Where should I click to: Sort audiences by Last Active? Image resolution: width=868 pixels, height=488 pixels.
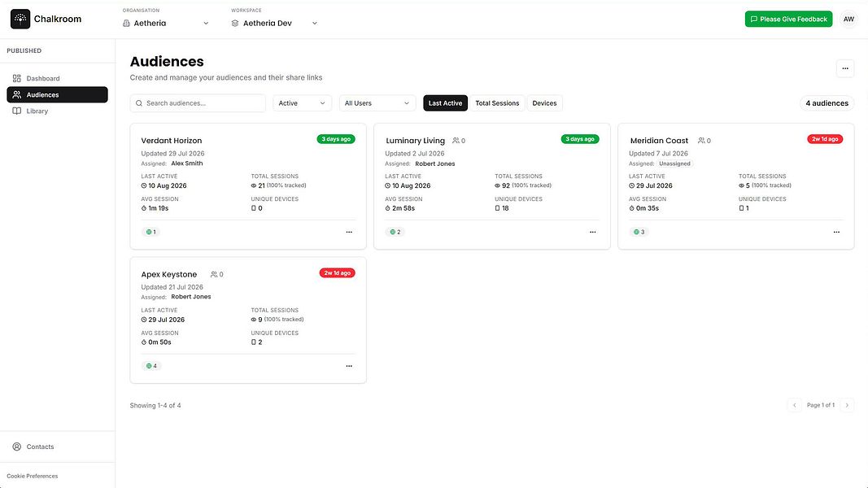[445, 103]
